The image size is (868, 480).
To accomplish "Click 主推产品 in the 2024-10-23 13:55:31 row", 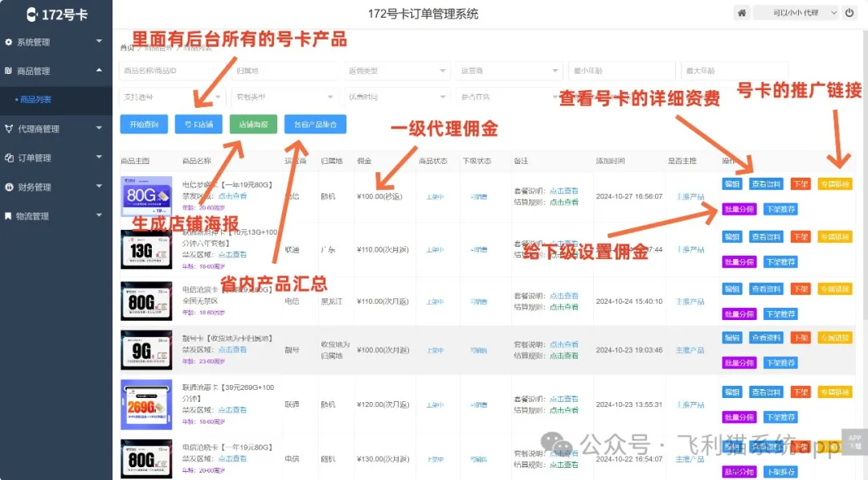I will (x=690, y=404).
